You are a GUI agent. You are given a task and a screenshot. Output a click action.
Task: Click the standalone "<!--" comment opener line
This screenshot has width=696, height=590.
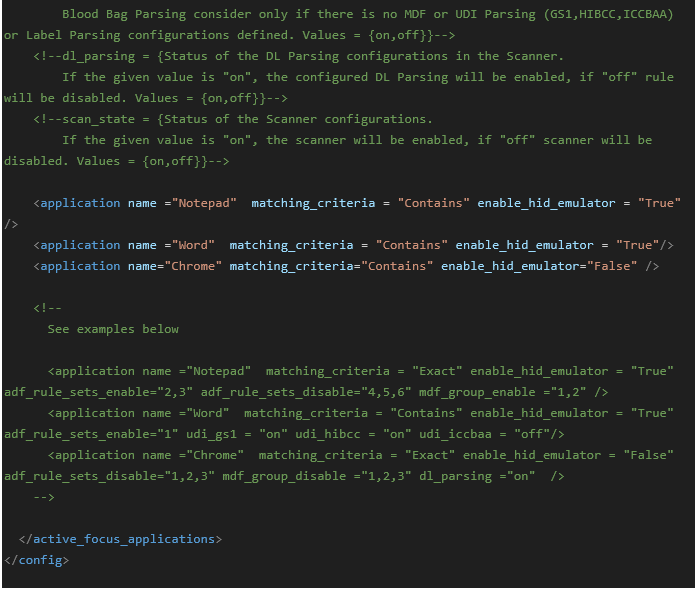[47, 308]
